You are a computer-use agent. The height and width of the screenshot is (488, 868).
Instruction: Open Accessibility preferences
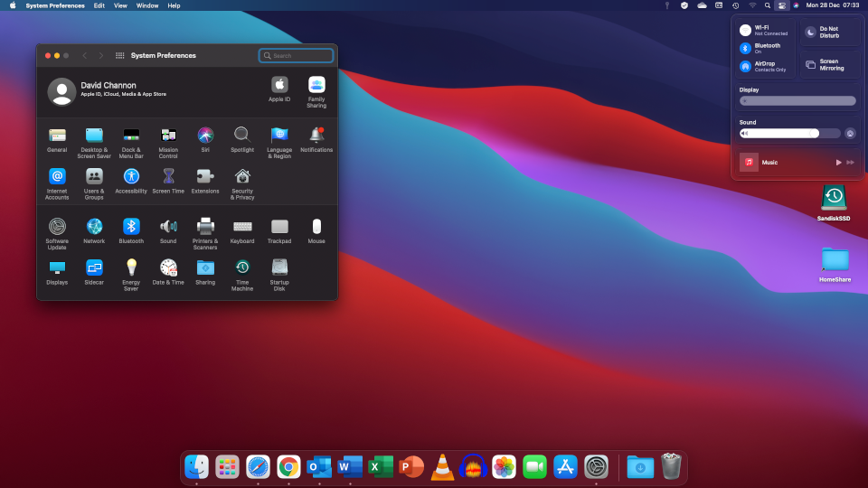[131, 181]
